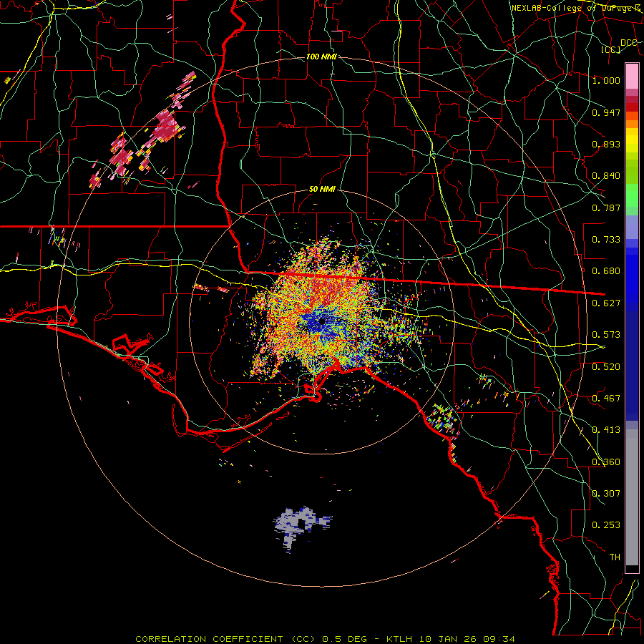Image resolution: width=644 pixels, height=644 pixels.
Task: Click the 1.000 value on color scale
Action: point(606,80)
